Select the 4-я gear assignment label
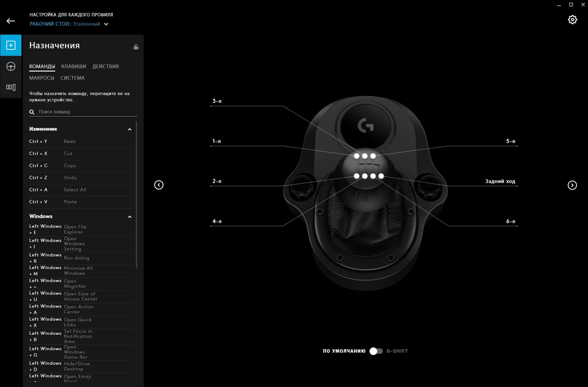 [x=217, y=221]
